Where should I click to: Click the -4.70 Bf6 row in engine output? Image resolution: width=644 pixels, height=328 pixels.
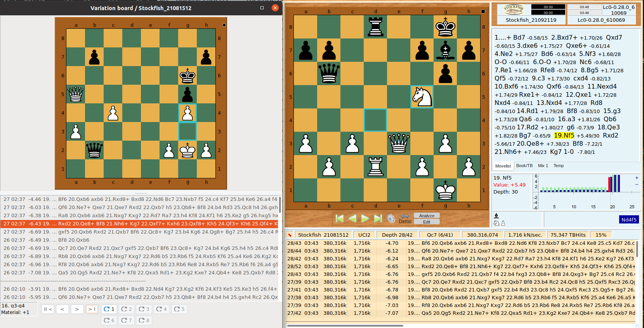[x=461, y=243]
